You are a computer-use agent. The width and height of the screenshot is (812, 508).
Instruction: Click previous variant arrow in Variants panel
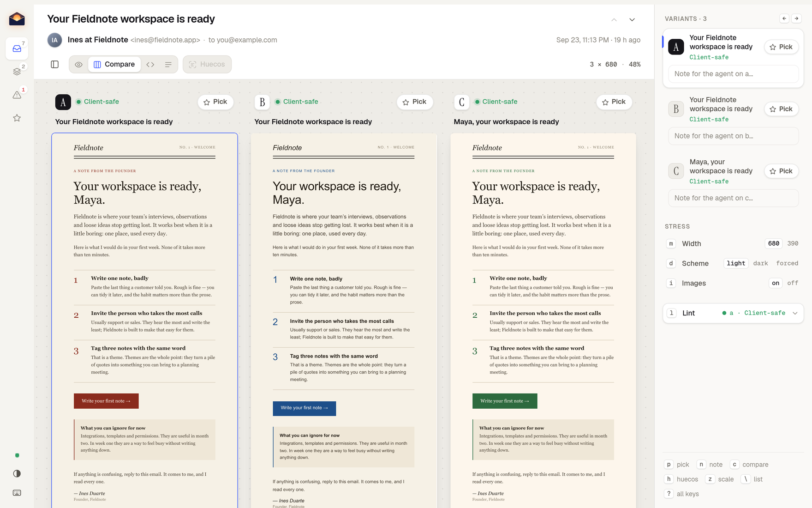tap(784, 18)
